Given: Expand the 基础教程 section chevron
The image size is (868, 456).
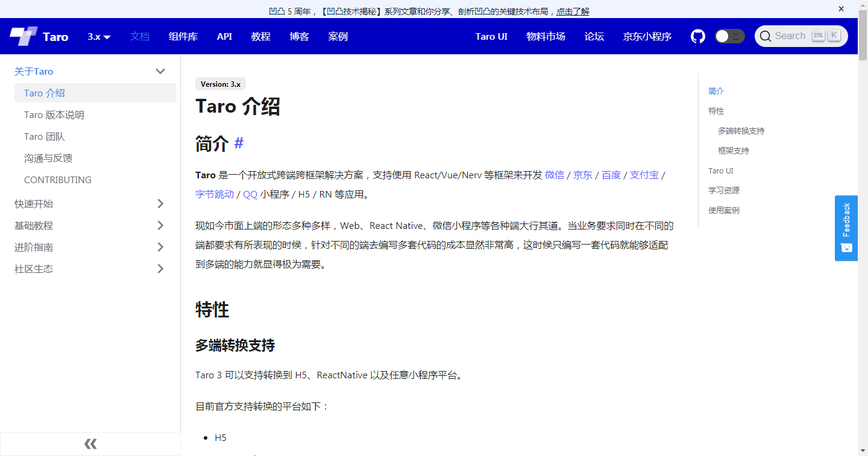Looking at the screenshot, I should tap(160, 225).
